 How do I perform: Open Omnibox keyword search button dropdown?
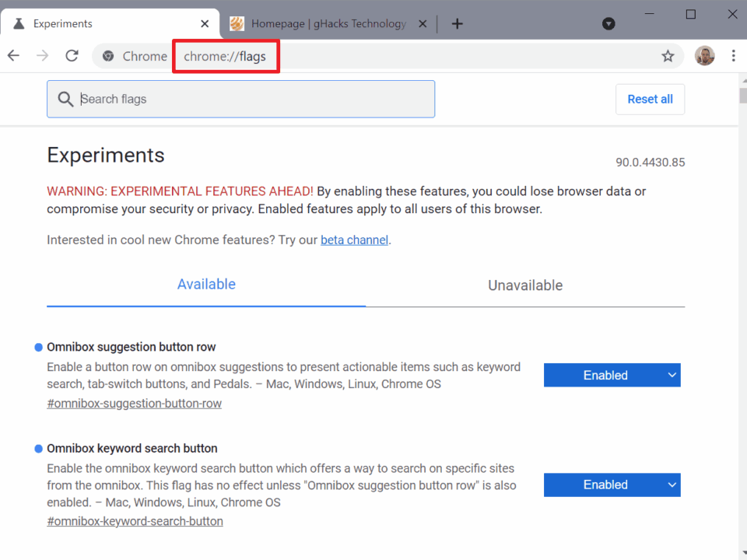(x=612, y=485)
